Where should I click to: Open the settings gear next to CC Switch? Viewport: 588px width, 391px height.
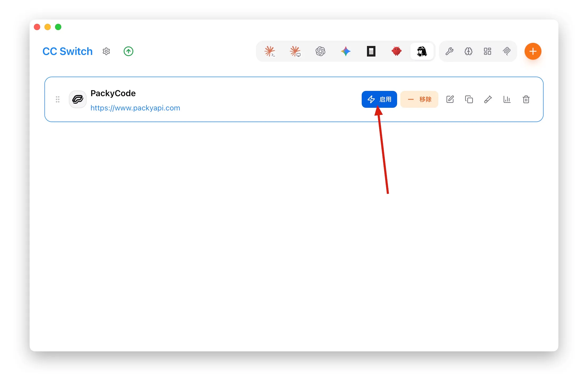point(106,51)
